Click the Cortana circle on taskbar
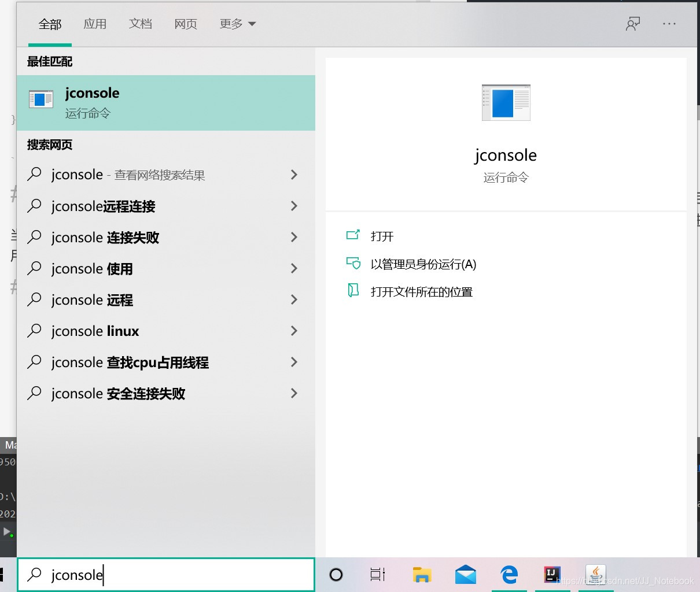Screen dimensions: 700x592 [x=336, y=575]
